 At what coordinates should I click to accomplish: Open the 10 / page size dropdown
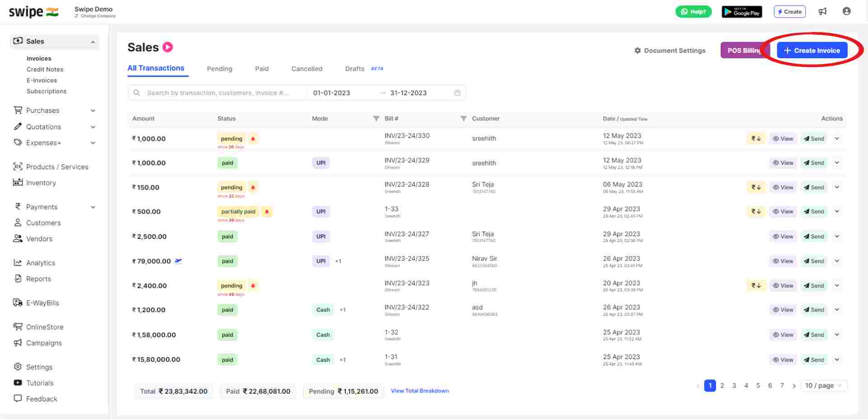824,386
